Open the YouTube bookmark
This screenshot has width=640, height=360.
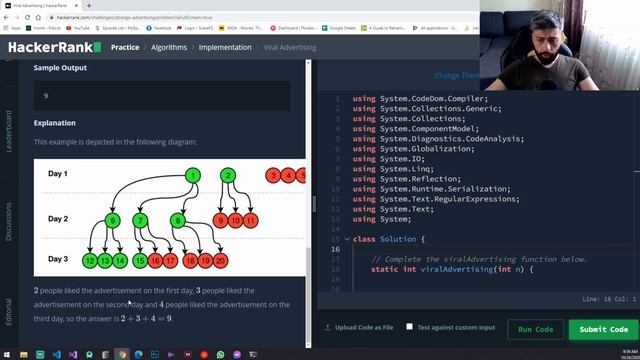[78, 28]
